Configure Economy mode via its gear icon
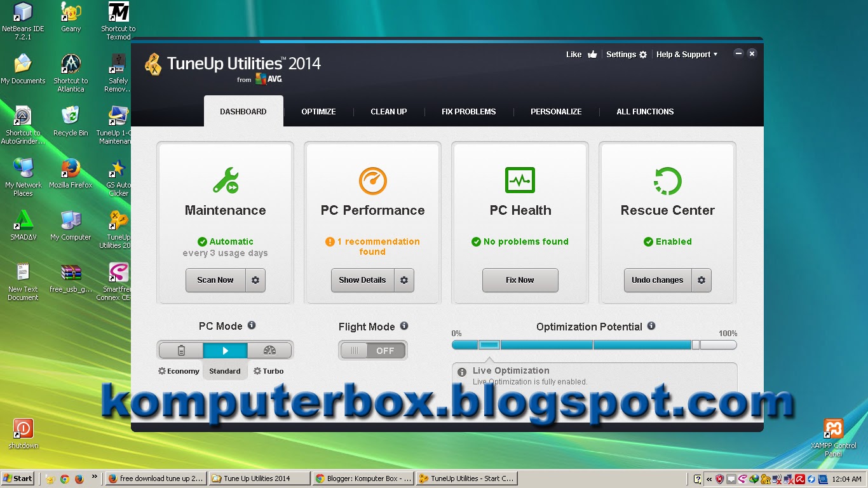 pos(162,371)
